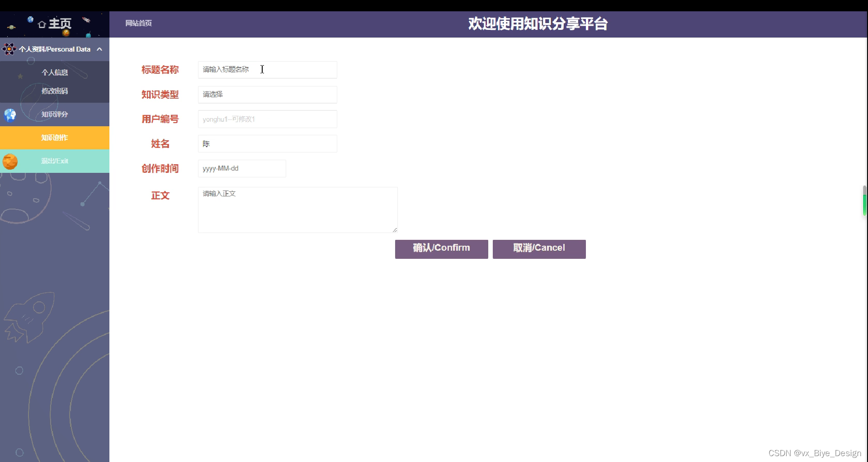Click the globe icon beside 知识评分
The image size is (868, 462).
pyautogui.click(x=10, y=114)
